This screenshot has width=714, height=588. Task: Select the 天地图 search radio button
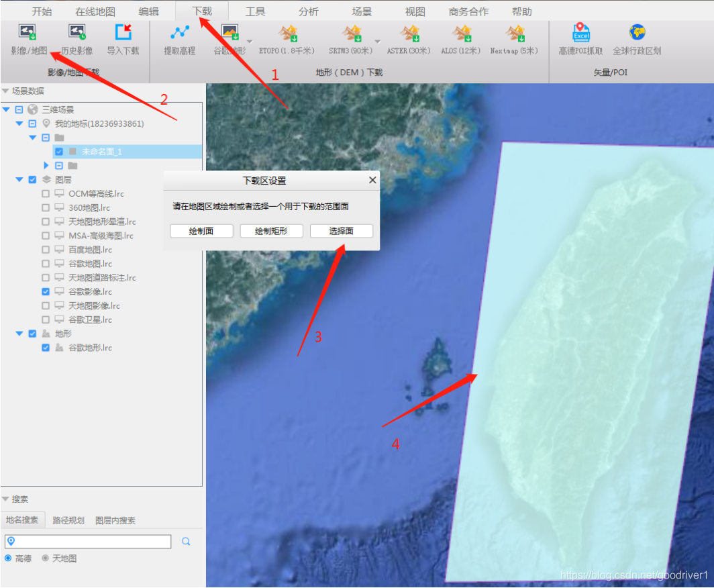[x=45, y=558]
